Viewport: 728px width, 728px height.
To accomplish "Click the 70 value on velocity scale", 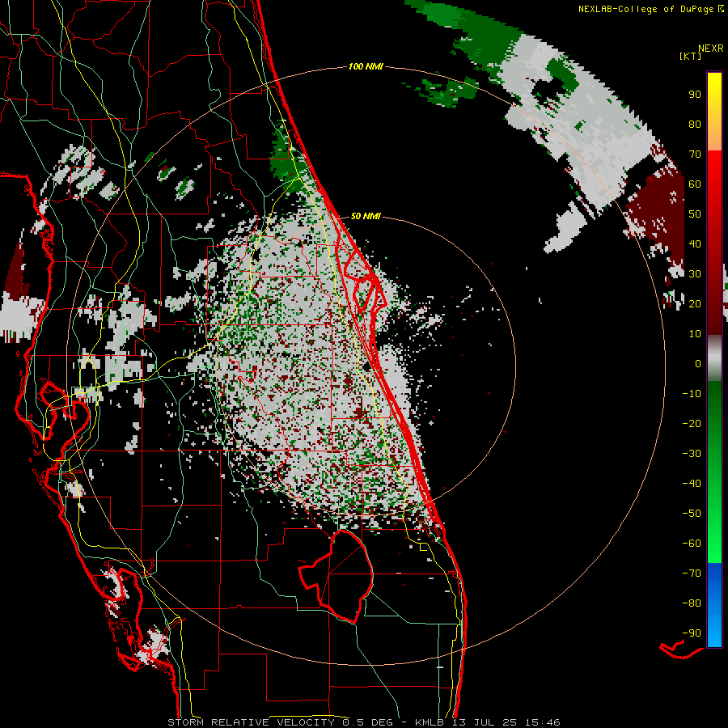I will (695, 154).
